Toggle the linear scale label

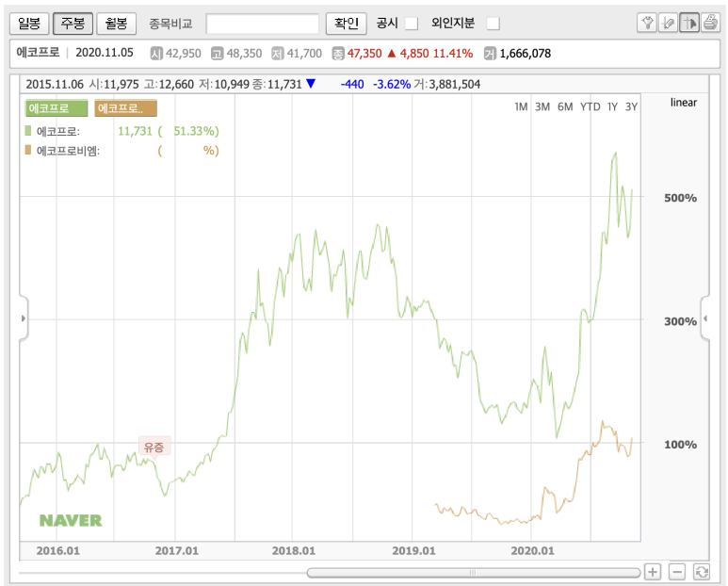point(684,103)
